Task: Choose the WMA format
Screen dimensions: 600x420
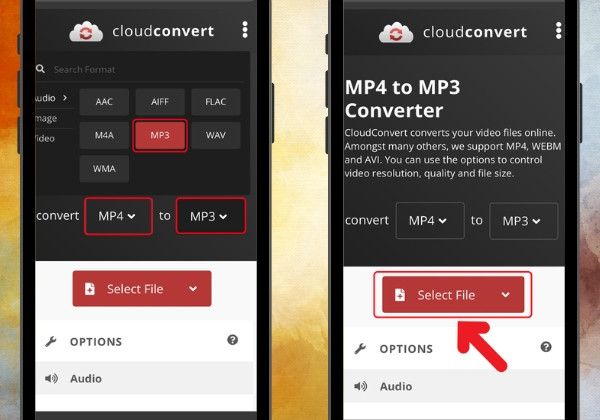Action: click(104, 169)
